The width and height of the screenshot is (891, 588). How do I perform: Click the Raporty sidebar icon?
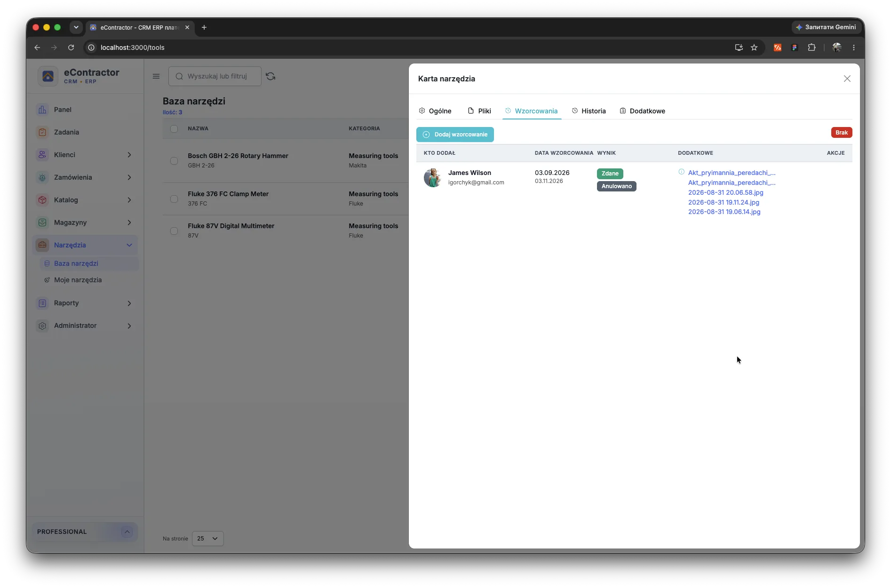(x=42, y=303)
